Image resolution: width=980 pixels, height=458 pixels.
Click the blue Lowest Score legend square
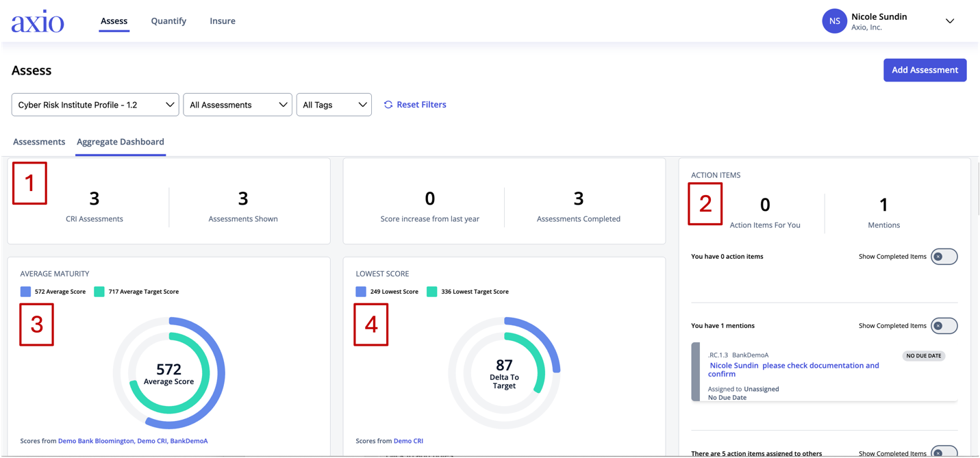click(361, 292)
